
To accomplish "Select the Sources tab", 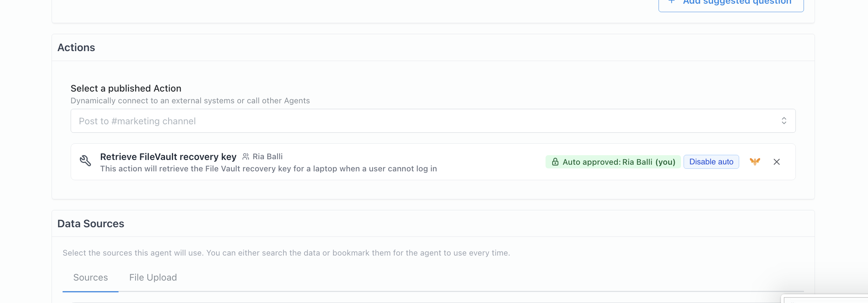I will pyautogui.click(x=91, y=277).
